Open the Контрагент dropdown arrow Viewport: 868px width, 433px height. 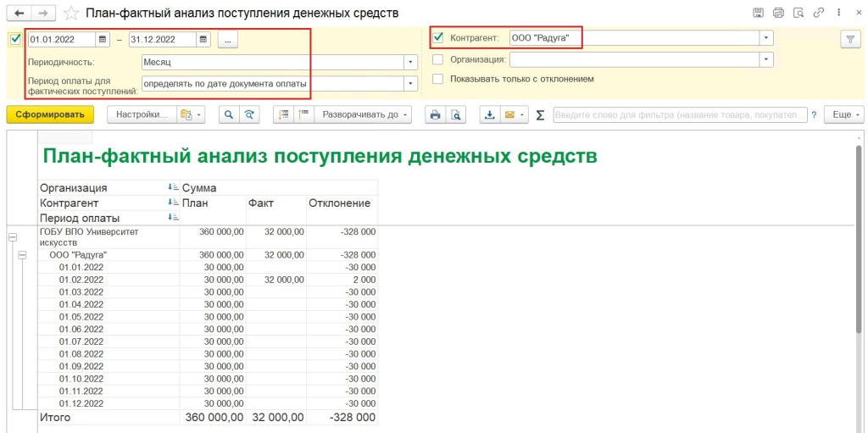[766, 38]
